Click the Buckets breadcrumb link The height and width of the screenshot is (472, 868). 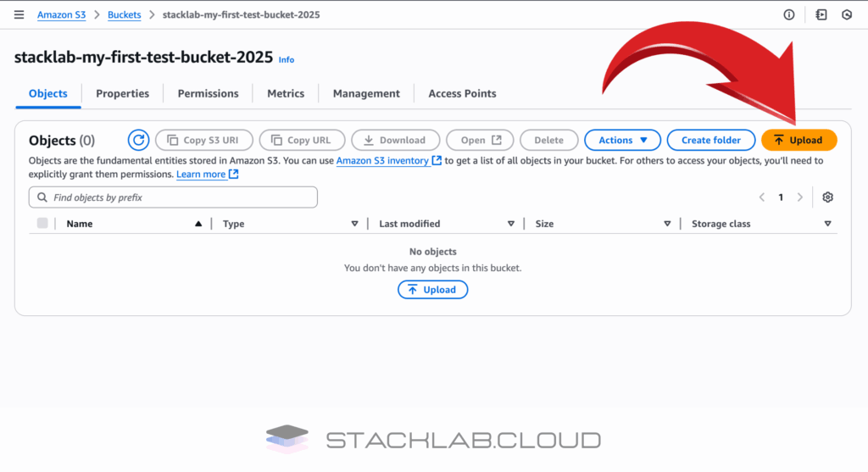pyautogui.click(x=125, y=15)
